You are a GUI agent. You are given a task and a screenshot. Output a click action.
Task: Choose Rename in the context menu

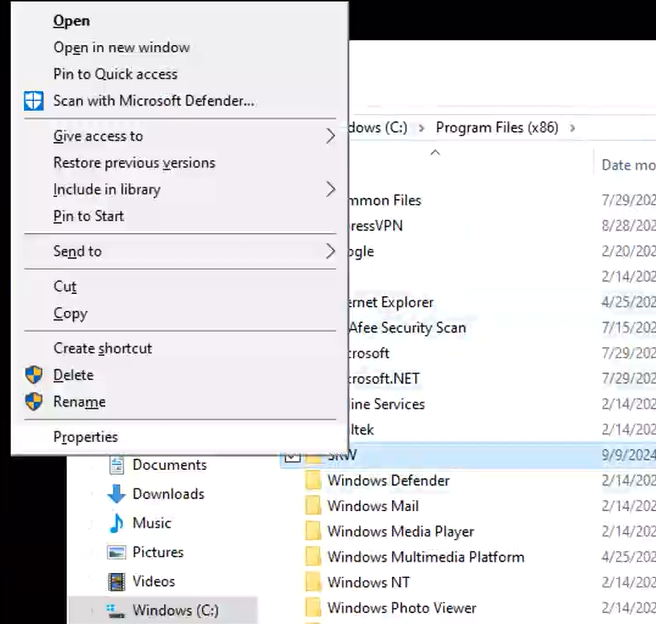click(x=79, y=402)
